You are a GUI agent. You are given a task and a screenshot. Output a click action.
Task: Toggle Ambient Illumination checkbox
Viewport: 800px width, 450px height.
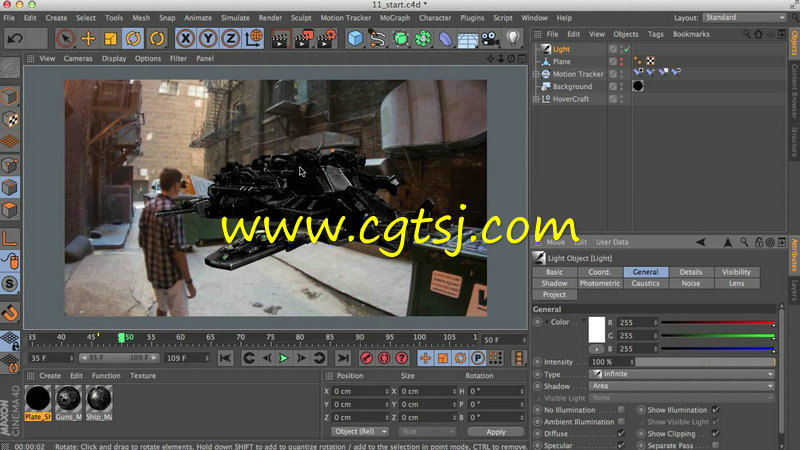point(621,422)
